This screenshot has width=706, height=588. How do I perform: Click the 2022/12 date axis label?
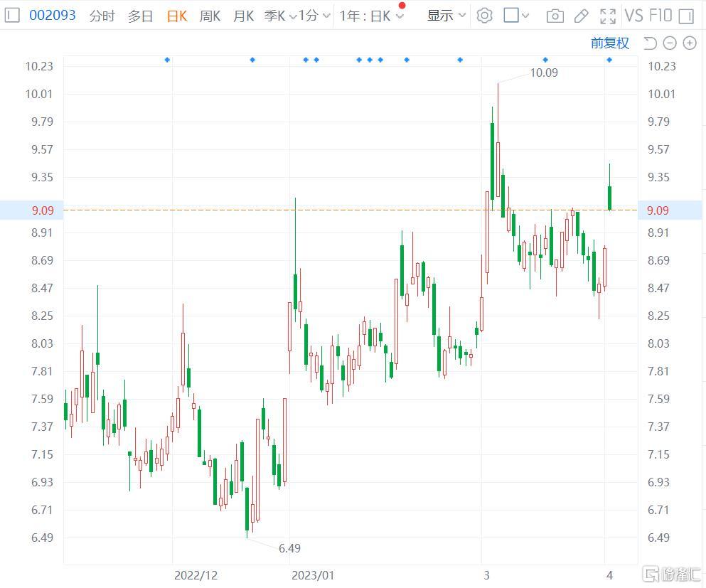click(x=196, y=575)
